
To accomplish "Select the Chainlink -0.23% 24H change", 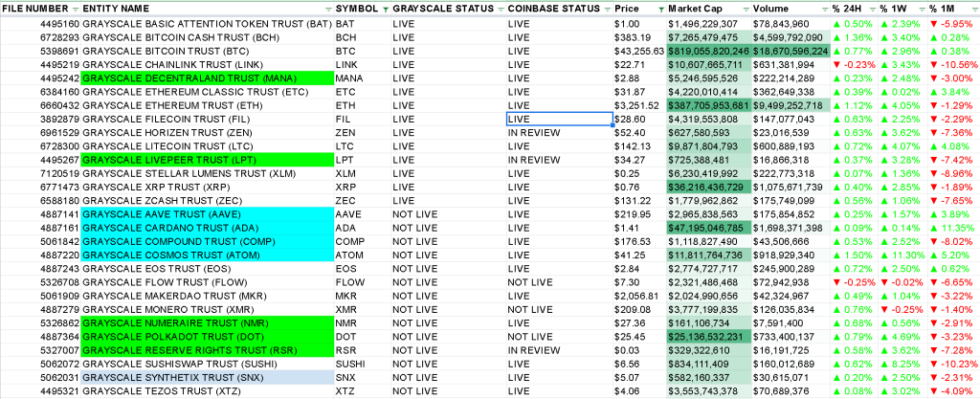I will pos(854,64).
